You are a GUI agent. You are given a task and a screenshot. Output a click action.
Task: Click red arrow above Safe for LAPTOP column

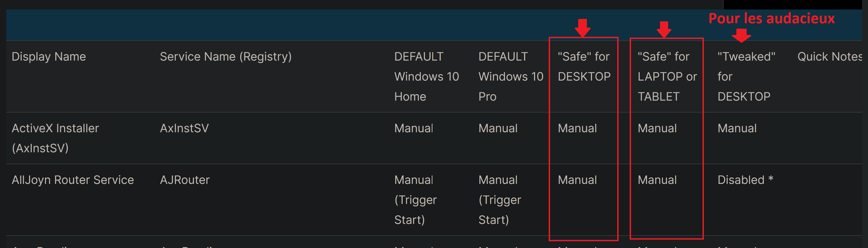[x=664, y=29]
